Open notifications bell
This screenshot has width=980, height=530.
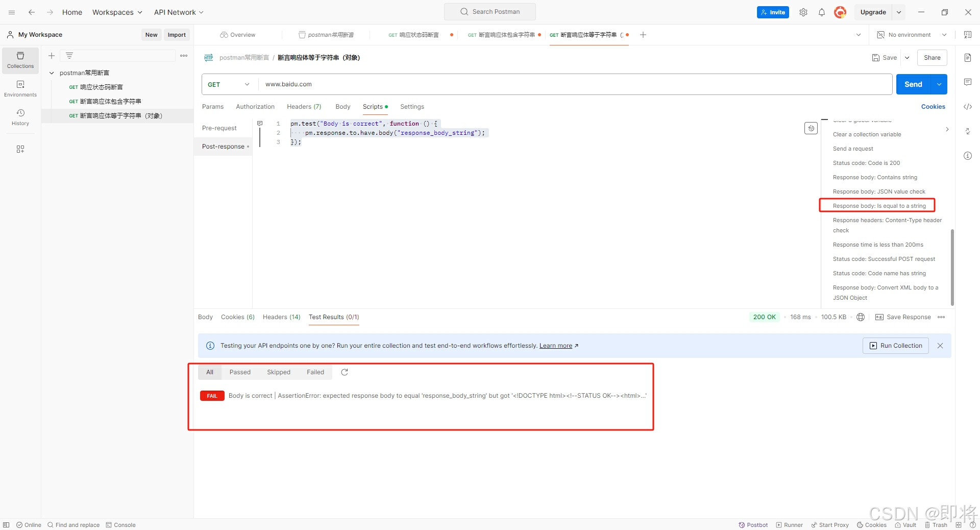point(822,12)
